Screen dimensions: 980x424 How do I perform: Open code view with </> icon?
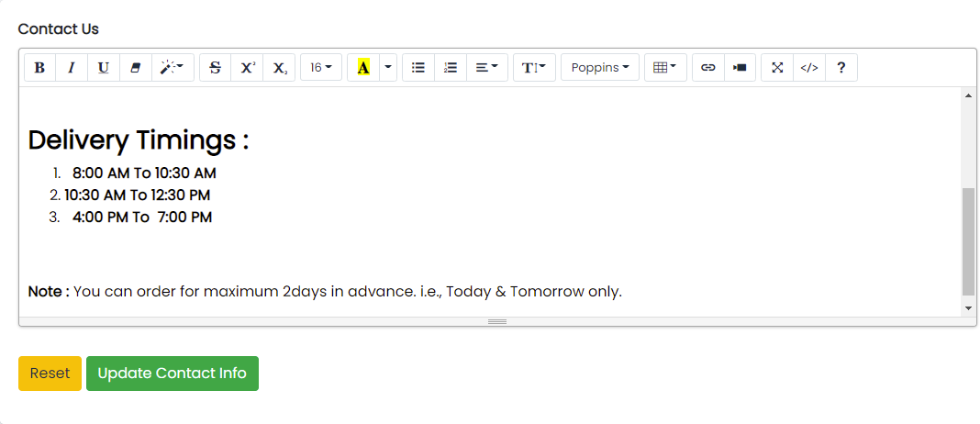pos(809,68)
